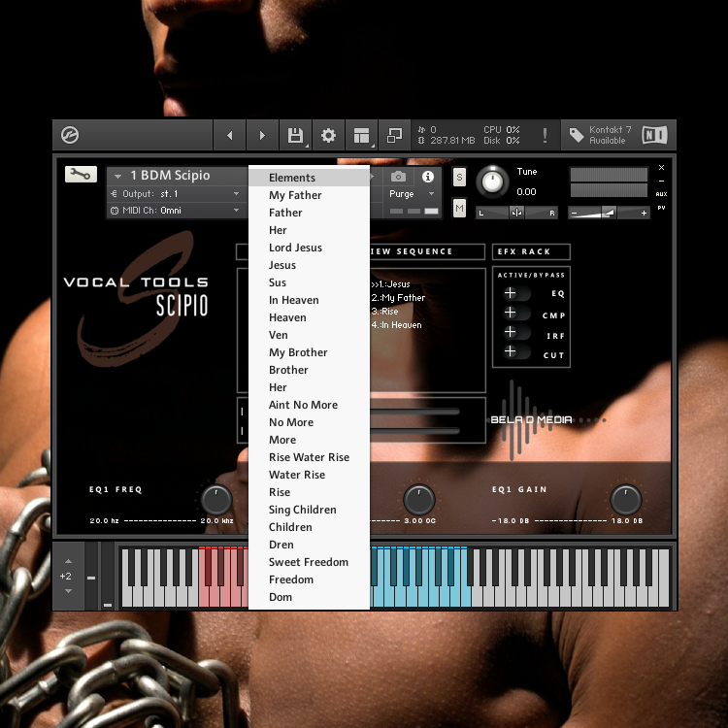The height and width of the screenshot is (728, 728).
Task: Select sequence item 1.:Jesus
Action: (x=390, y=284)
